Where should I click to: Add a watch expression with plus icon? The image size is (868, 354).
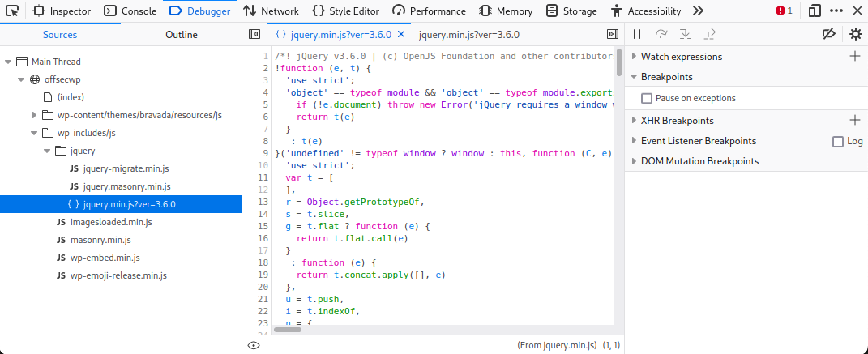(854, 56)
